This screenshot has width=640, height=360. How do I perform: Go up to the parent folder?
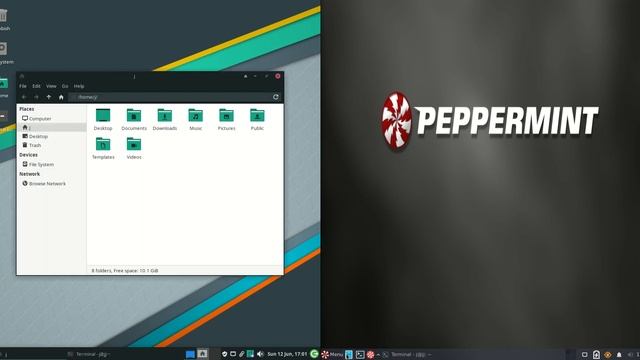coord(49,97)
